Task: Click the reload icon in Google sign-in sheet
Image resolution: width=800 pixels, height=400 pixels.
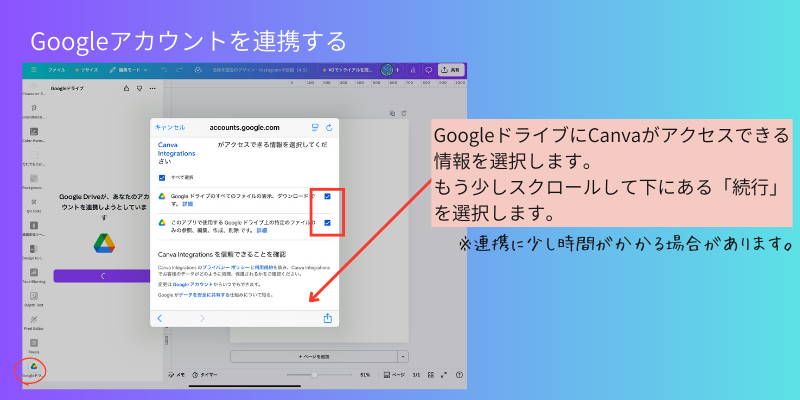Action: pos(329,128)
